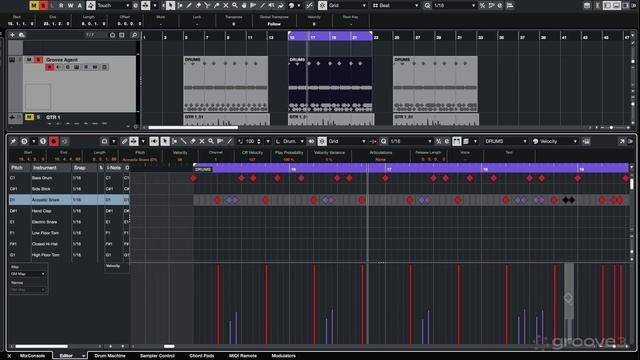Viewport: 640px width, 360px height.
Task: Toggle global Read automation R button
Action: coord(61,5)
